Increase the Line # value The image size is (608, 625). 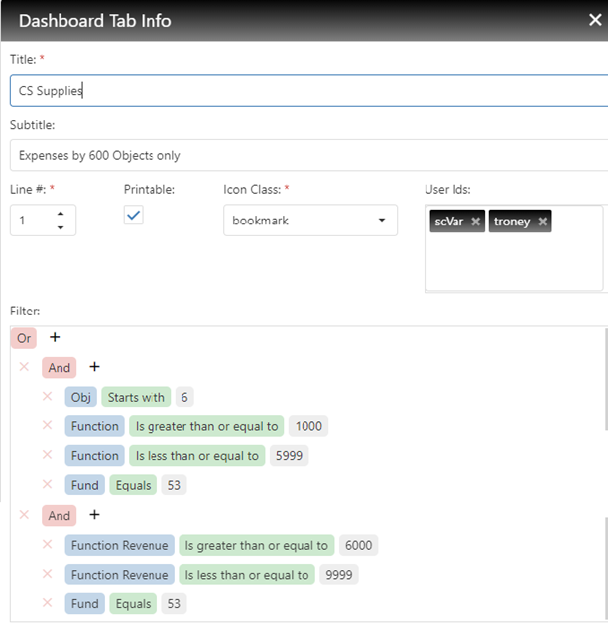point(61,213)
